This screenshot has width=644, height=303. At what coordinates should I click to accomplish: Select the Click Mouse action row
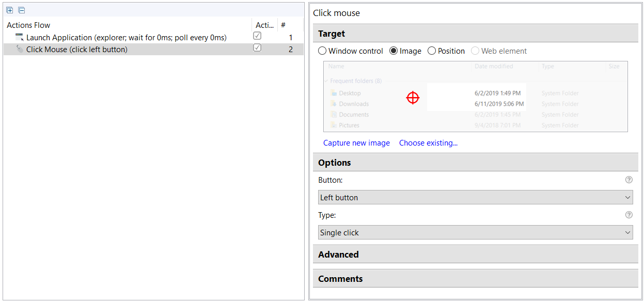pyautogui.click(x=153, y=49)
